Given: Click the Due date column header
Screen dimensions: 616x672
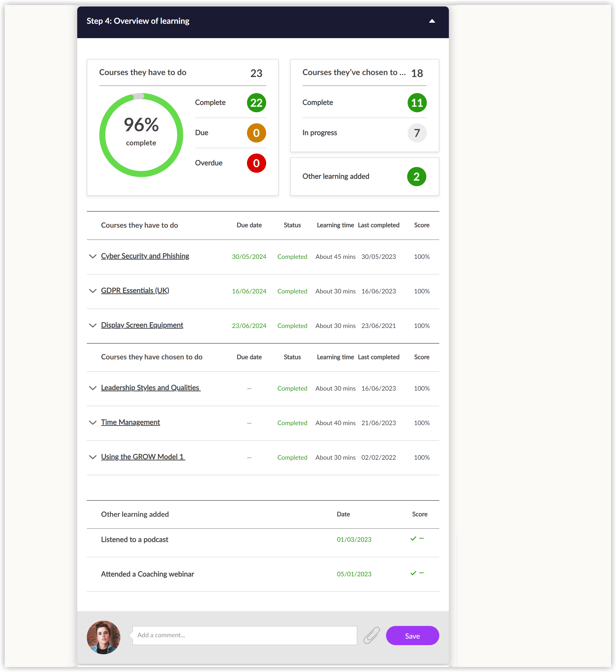Looking at the screenshot, I should [249, 225].
